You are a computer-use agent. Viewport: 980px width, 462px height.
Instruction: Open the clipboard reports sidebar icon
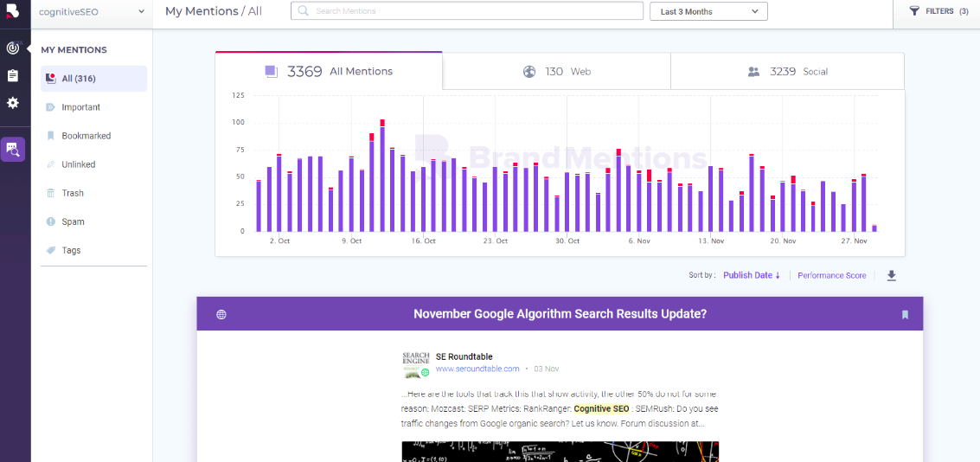[12, 75]
